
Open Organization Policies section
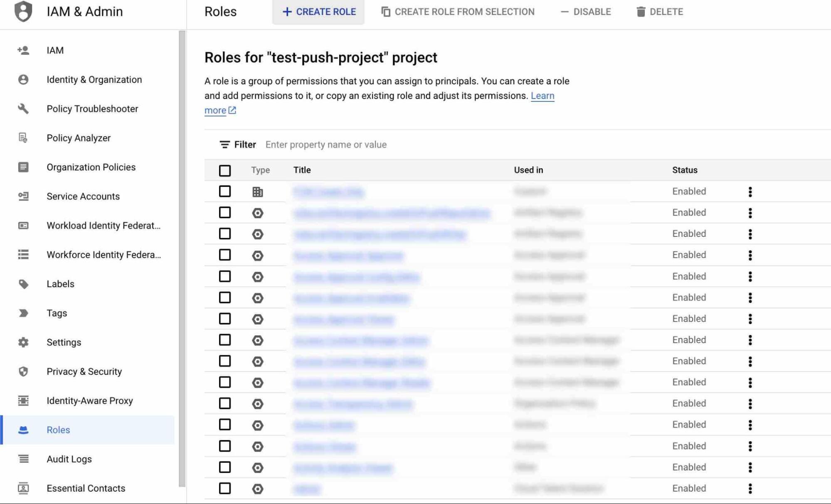coord(91,167)
